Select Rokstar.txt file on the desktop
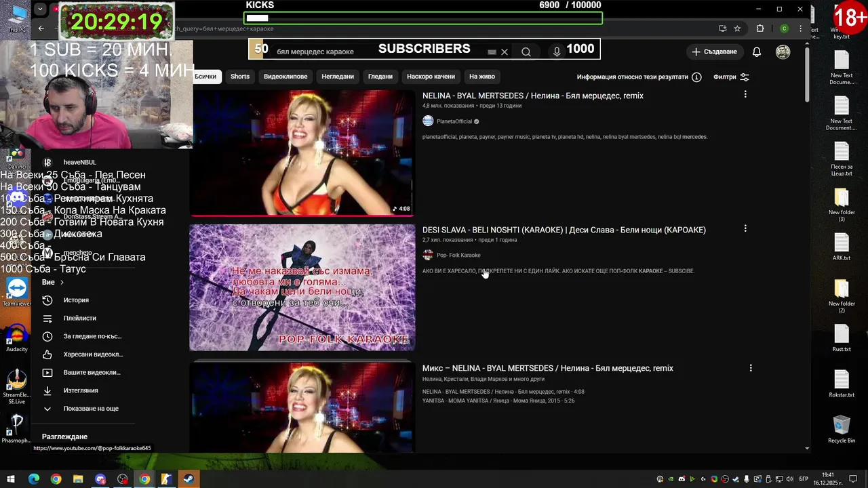The height and width of the screenshot is (488, 868). (x=842, y=384)
